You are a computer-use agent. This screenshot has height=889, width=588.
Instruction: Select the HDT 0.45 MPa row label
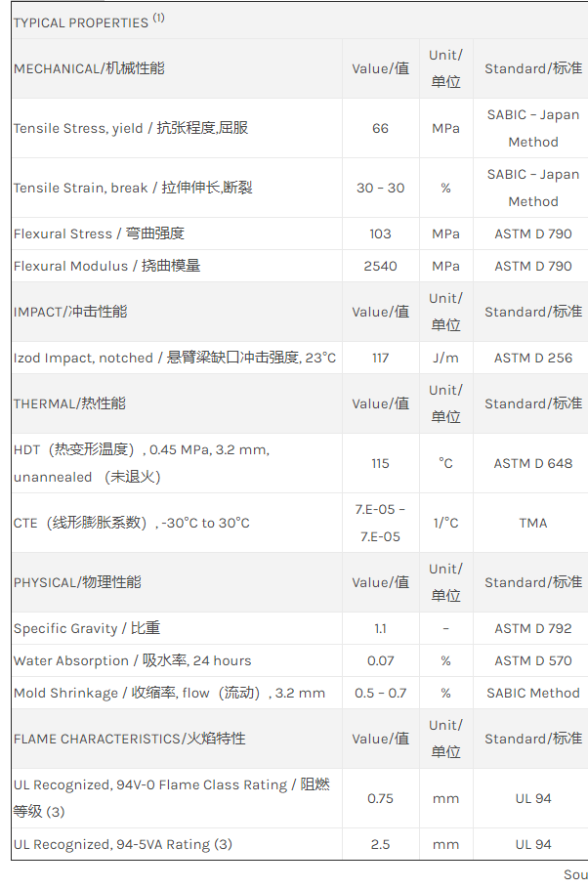click(x=142, y=463)
